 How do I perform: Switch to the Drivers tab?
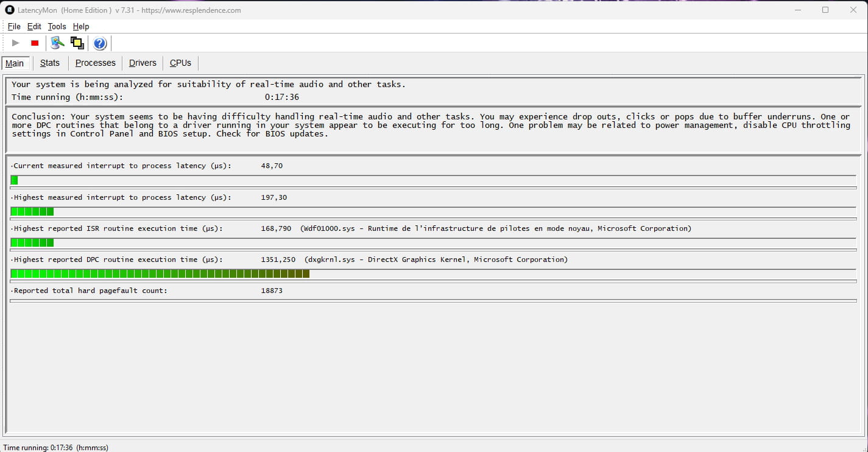click(x=143, y=63)
